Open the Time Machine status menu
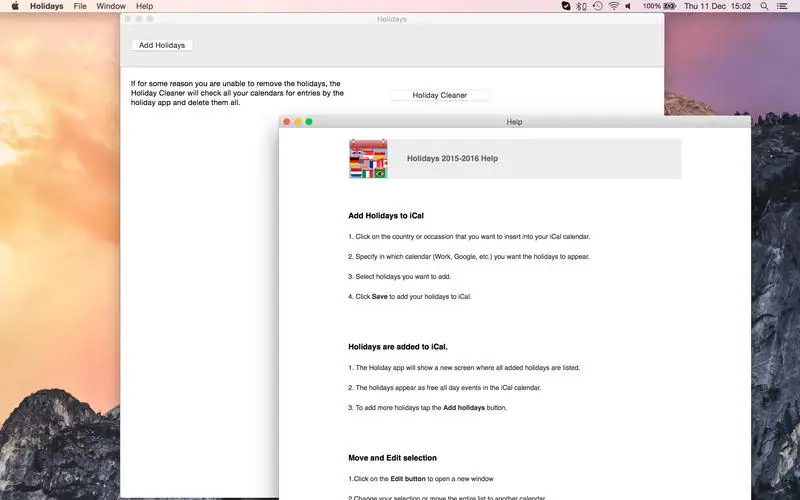 point(597,6)
